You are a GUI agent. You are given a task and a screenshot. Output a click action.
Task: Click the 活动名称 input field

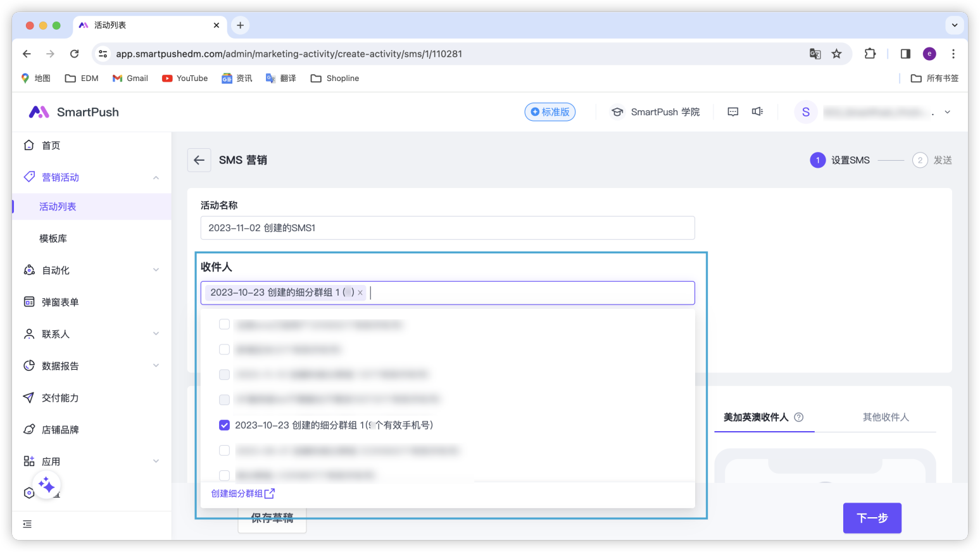click(447, 228)
